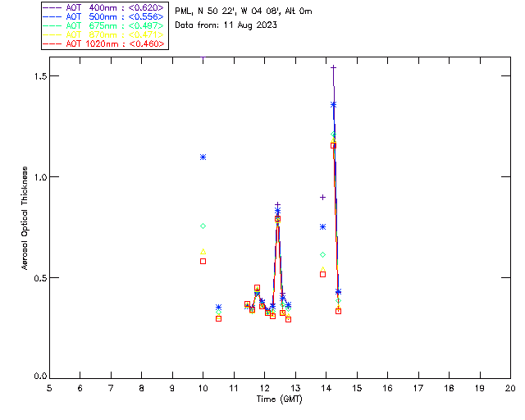
Task: Click the hour 10 label on the time axis
Action: pos(203,388)
